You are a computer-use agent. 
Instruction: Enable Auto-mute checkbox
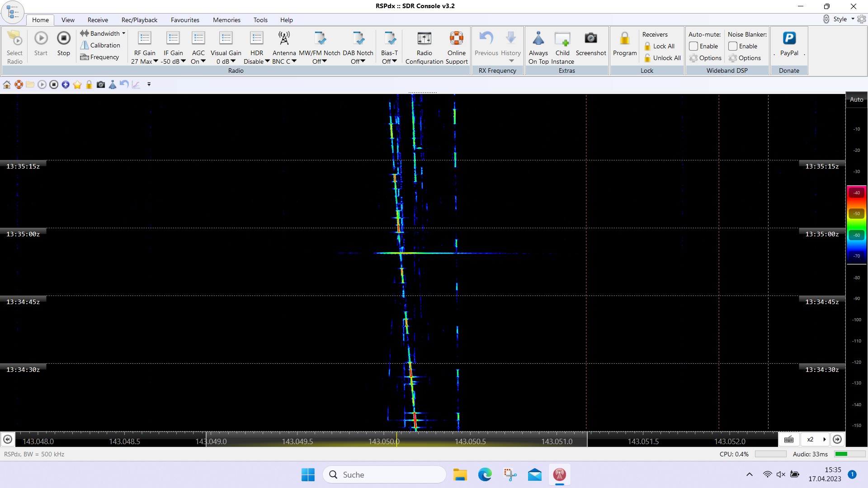693,46
